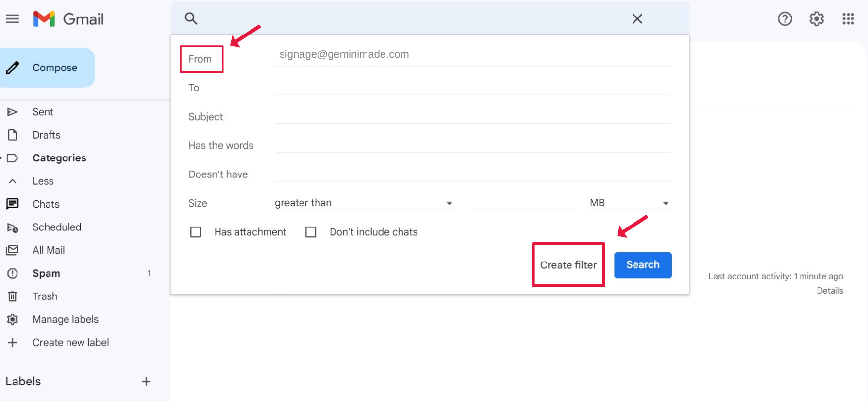This screenshot has width=868, height=401.
Task: Click the From email input field
Action: [472, 54]
